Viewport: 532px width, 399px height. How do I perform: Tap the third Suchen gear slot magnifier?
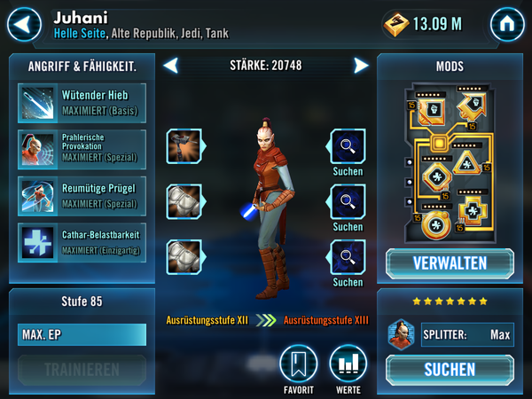pyautogui.click(x=347, y=257)
